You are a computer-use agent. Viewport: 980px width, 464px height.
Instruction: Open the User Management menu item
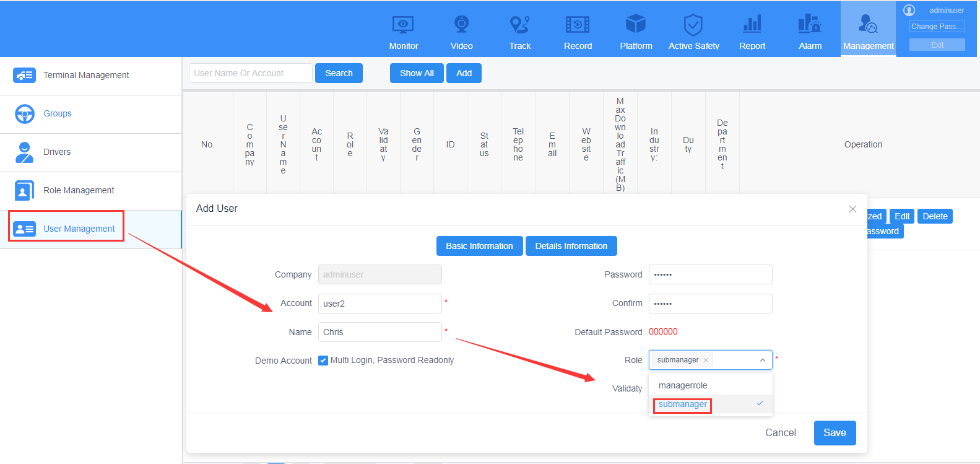coord(90,229)
